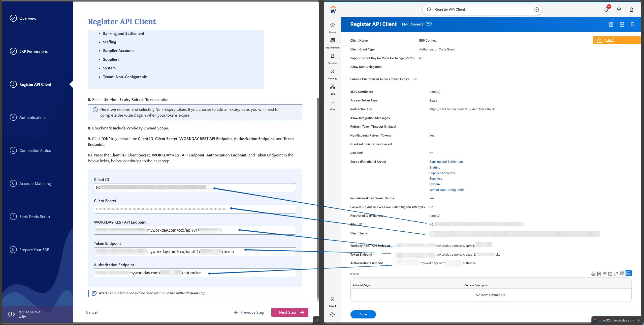Open the Suppliers scope link

pos(436,179)
